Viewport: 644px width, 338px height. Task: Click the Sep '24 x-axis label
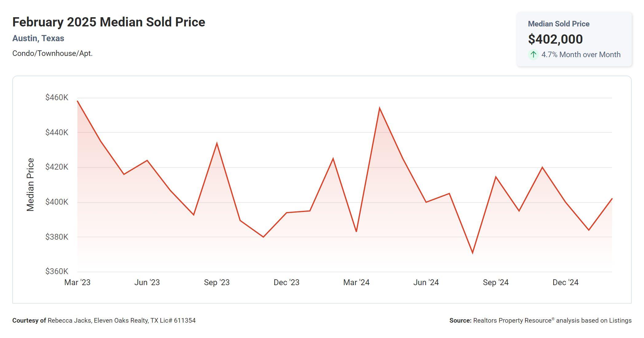coord(496,282)
